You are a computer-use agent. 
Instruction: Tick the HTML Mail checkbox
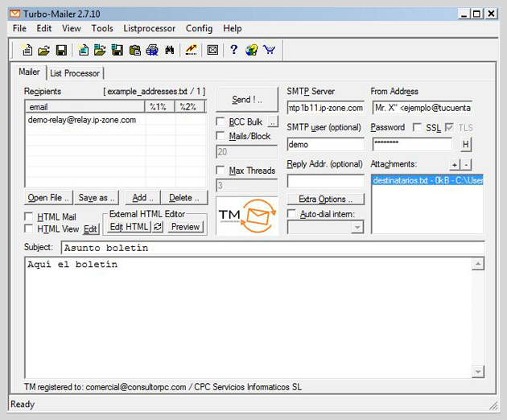29,216
